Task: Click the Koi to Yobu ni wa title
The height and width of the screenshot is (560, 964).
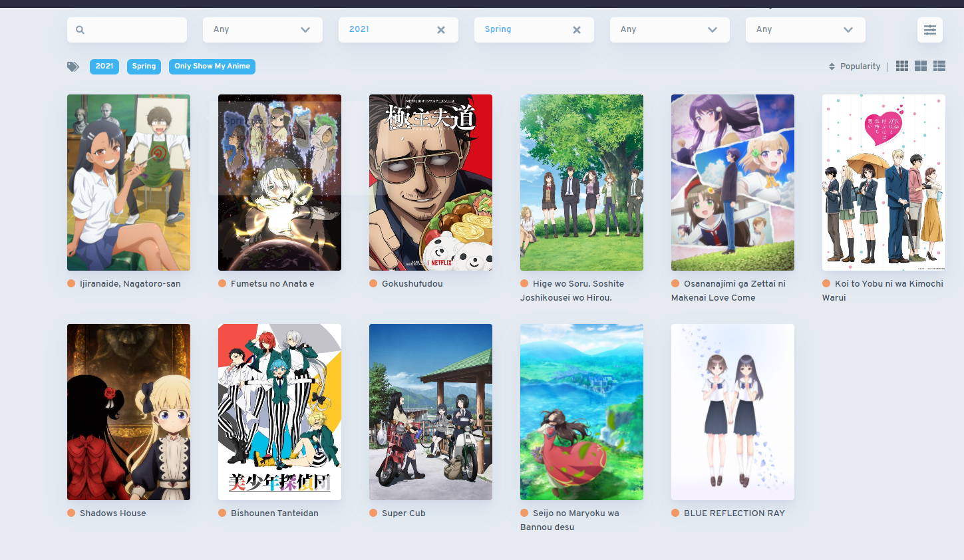Action: 883,291
